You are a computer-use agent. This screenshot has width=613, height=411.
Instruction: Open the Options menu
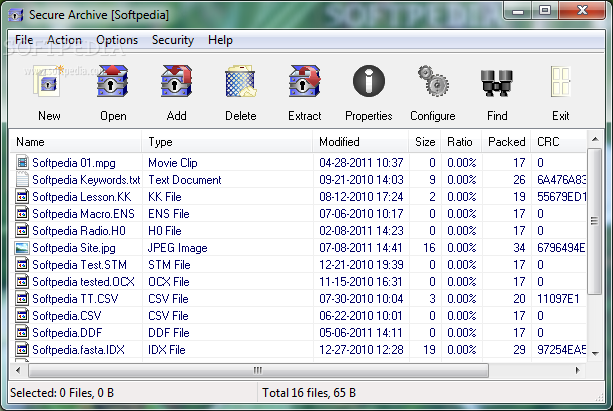pos(117,40)
